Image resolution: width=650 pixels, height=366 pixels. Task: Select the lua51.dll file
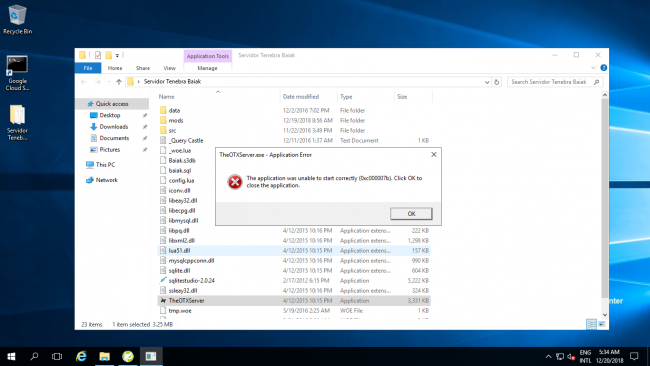(x=179, y=250)
